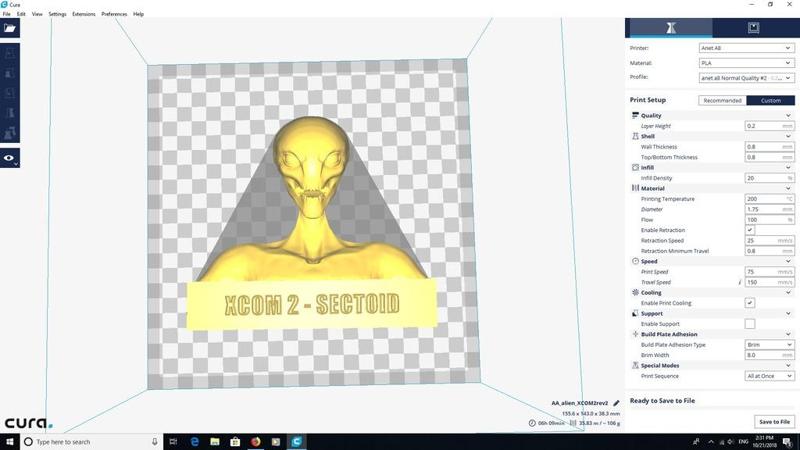This screenshot has width=800, height=450.
Task: Click the Save to File button
Action: (774, 421)
